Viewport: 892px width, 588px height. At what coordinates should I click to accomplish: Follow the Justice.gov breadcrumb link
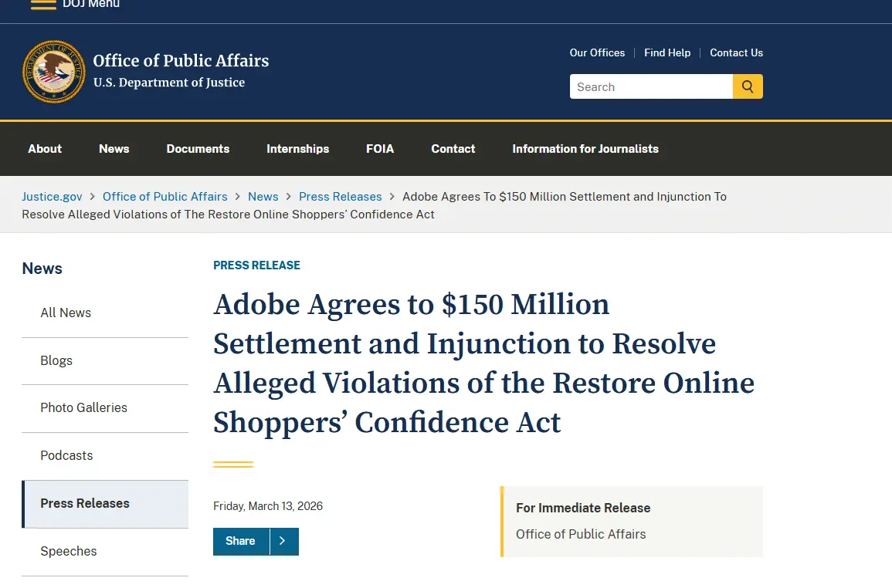point(52,196)
